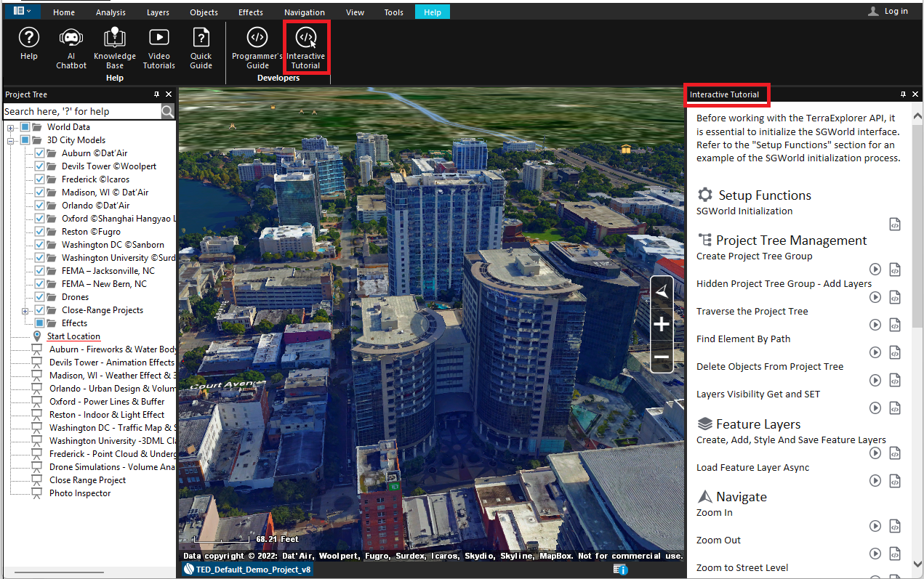Uncheck the Orlando ©Dat'Air layer
Screen dimensions: 924x579
[39, 206]
